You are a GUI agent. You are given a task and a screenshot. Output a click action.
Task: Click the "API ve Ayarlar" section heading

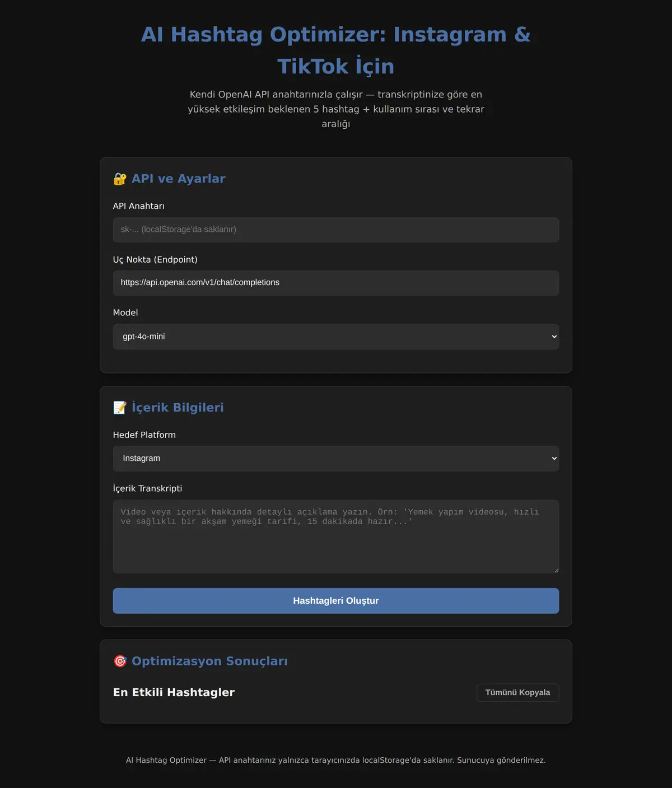(x=179, y=179)
